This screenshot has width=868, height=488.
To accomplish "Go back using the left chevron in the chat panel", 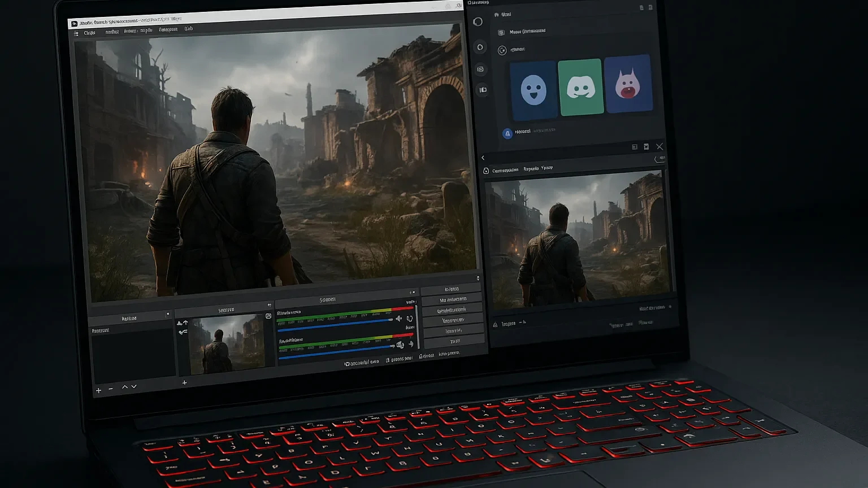I will pyautogui.click(x=483, y=158).
